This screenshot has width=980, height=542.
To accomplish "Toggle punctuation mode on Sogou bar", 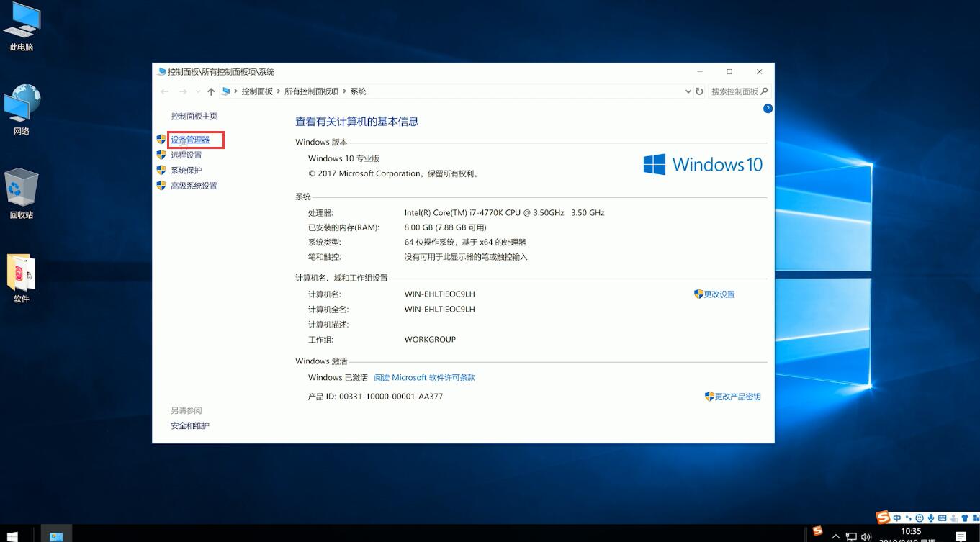I will pos(909,518).
